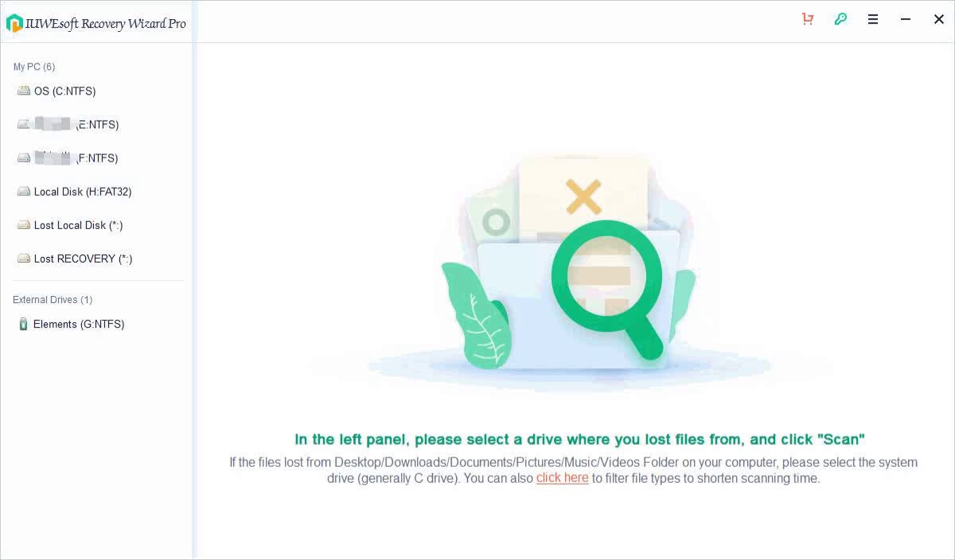Viewport: 955px width, 560px height.
Task: Click the F:NTFS drive icon
Action: [24, 157]
